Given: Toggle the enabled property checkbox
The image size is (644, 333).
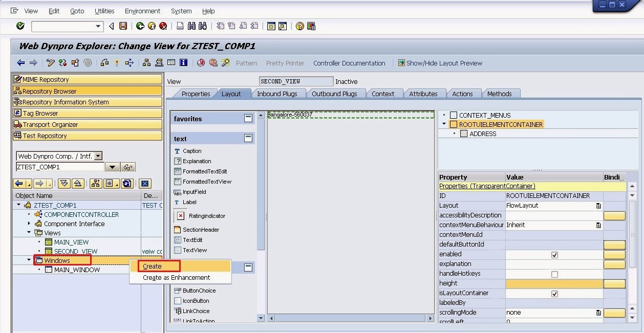Looking at the screenshot, I should [x=554, y=255].
